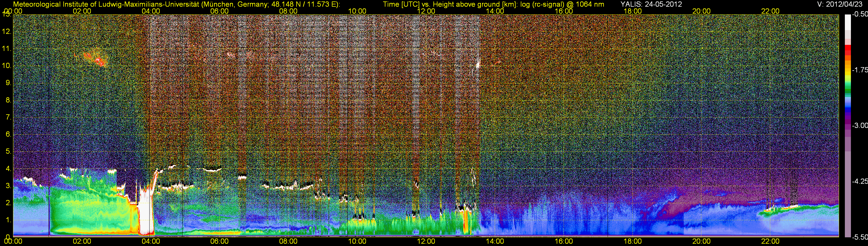Click '08:00' on the bottom time axis

(288, 242)
